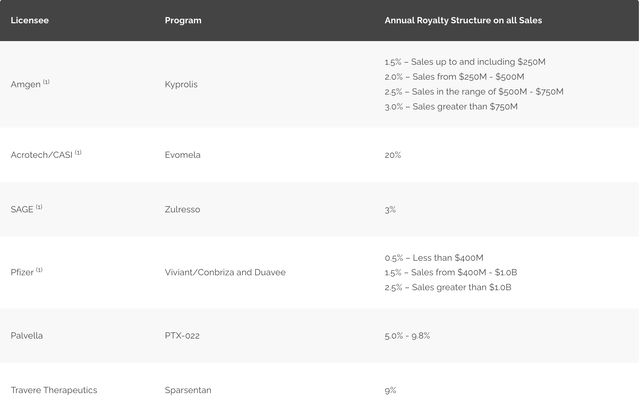Image resolution: width=640 pixels, height=416 pixels.
Task: Click the Program column header
Action: [x=183, y=20]
